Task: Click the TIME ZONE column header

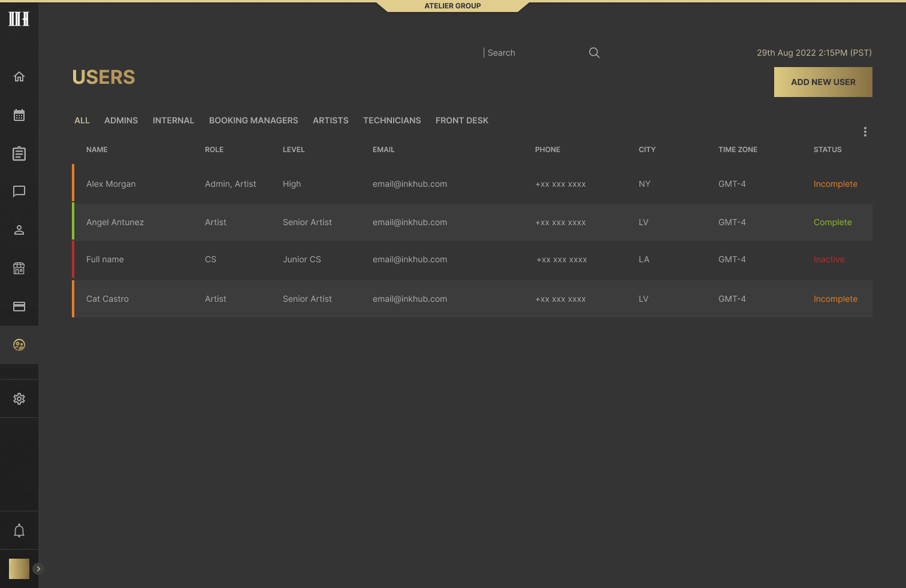Action: [738, 150]
